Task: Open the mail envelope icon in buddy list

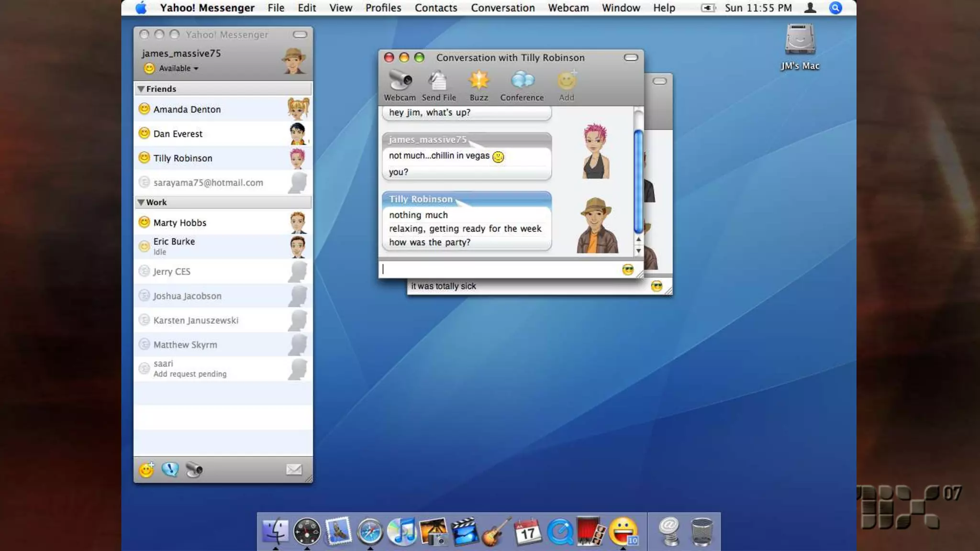Action: point(294,470)
